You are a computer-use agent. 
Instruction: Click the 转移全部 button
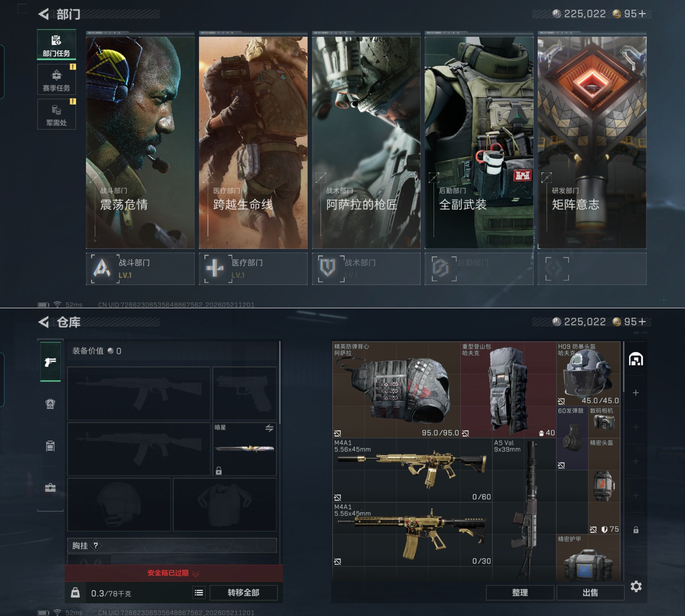tap(243, 593)
